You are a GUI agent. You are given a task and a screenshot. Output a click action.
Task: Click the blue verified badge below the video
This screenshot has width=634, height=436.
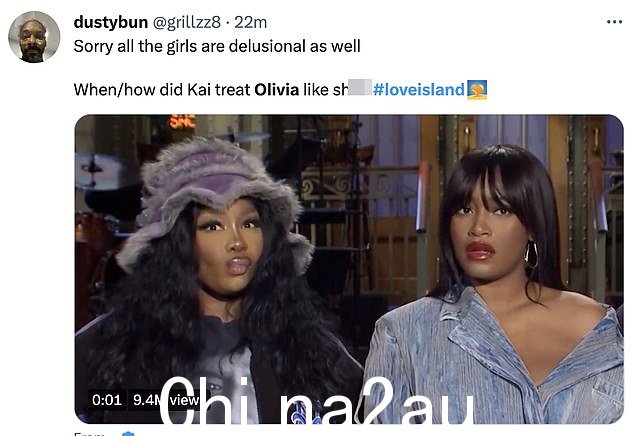tap(128, 434)
